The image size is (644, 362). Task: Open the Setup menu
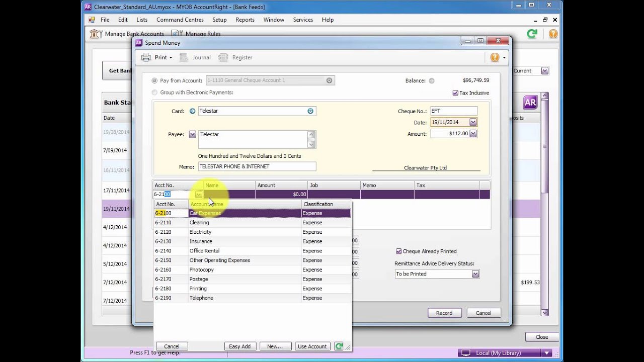[x=219, y=20]
